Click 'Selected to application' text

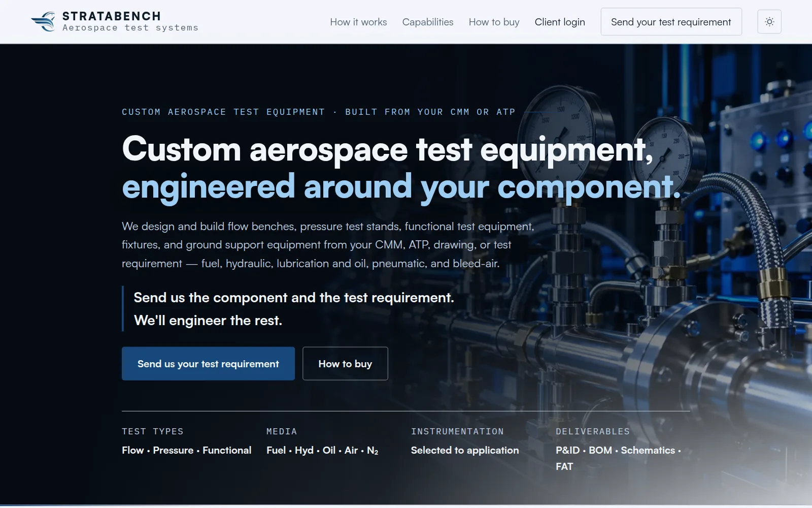(x=465, y=451)
